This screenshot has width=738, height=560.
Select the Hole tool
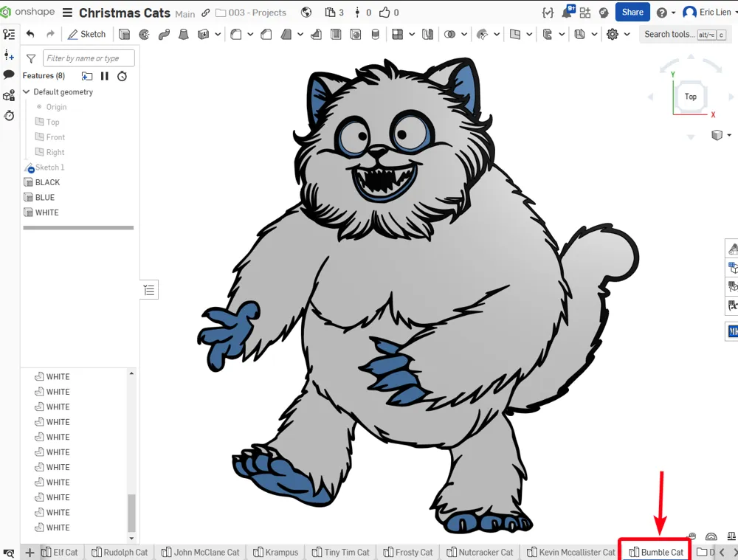tap(356, 35)
